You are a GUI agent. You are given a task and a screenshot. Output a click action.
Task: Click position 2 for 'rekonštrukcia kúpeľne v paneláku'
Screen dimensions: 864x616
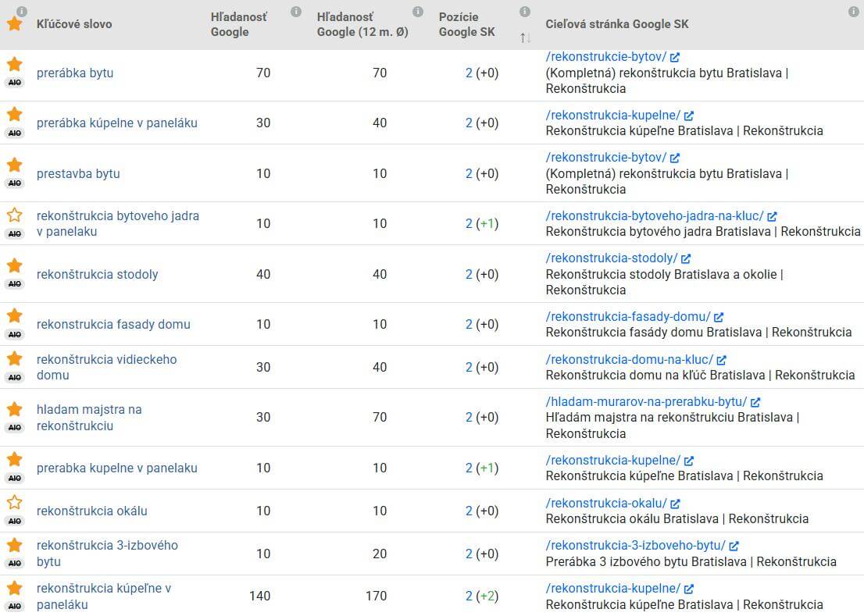tap(469, 596)
